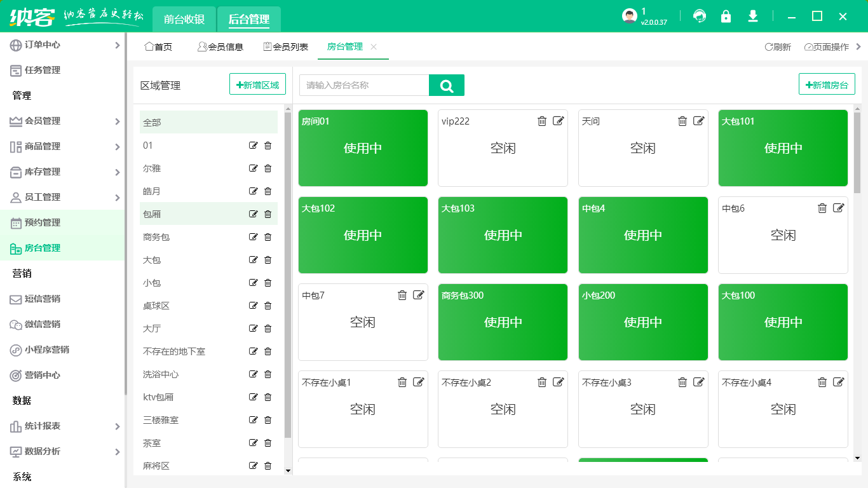Select the 大厅 area in list
Image resolution: width=868 pixels, height=488 pixels.
tap(153, 329)
